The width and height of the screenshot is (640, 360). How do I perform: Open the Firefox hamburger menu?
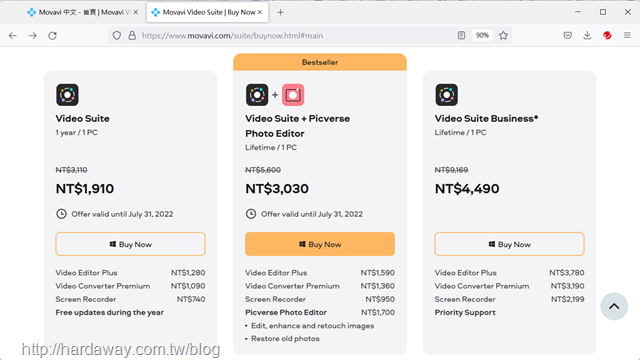[627, 36]
